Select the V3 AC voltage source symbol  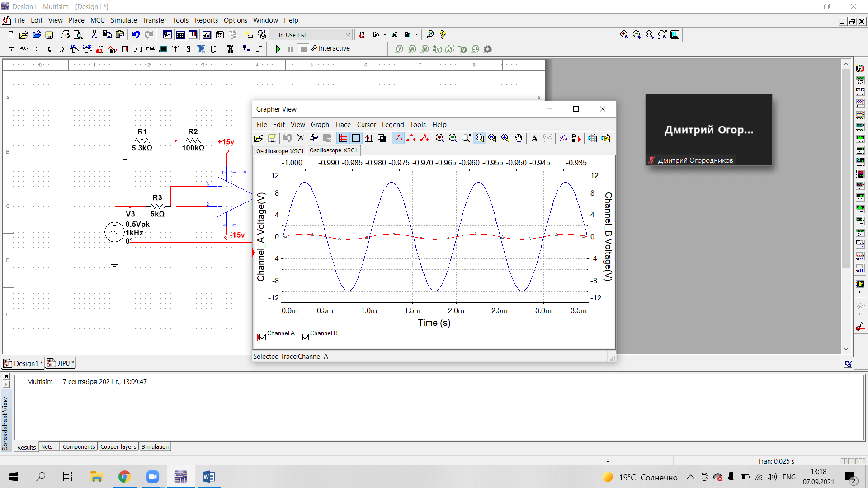(x=114, y=232)
